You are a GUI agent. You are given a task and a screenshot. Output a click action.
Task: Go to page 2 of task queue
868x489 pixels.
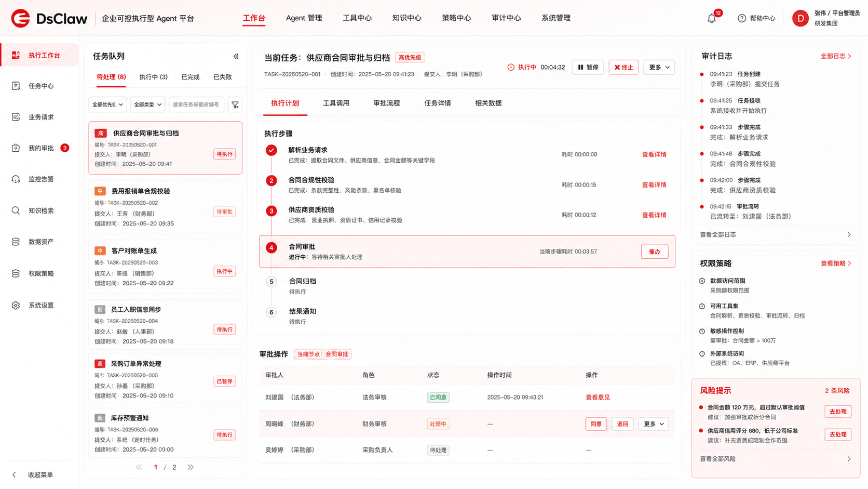[174, 467]
